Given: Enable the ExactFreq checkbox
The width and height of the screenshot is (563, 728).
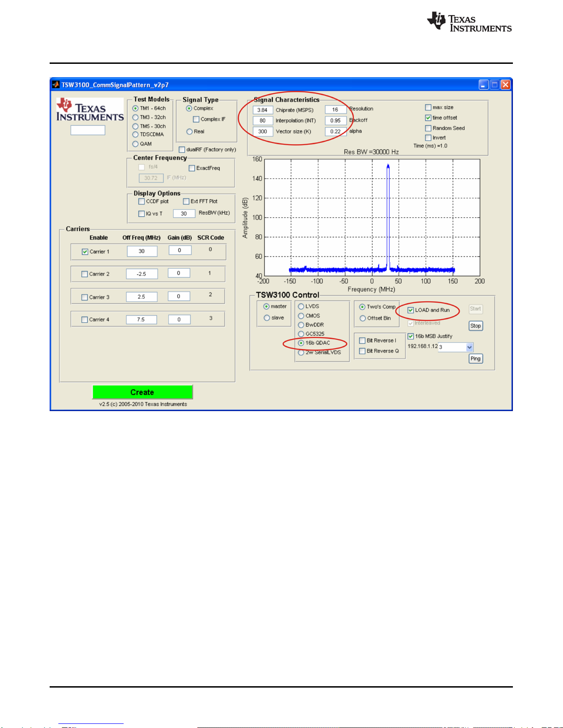Looking at the screenshot, I should [192, 168].
